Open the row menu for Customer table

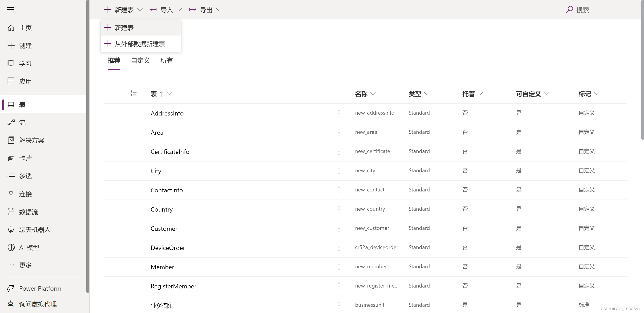click(x=339, y=228)
